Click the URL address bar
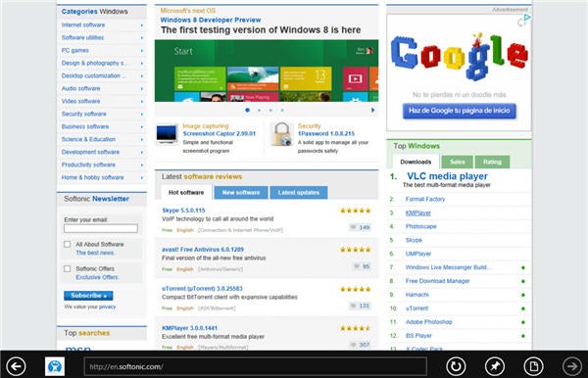The image size is (588, 378). (255, 366)
